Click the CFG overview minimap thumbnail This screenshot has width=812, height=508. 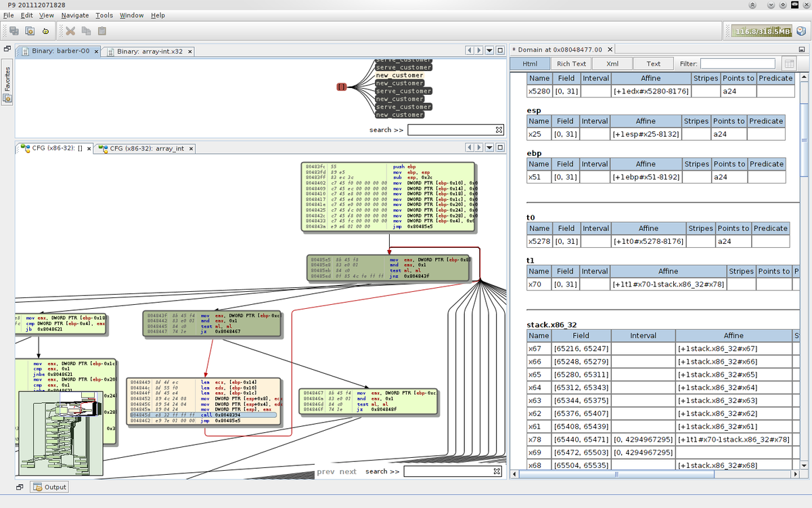(61, 432)
